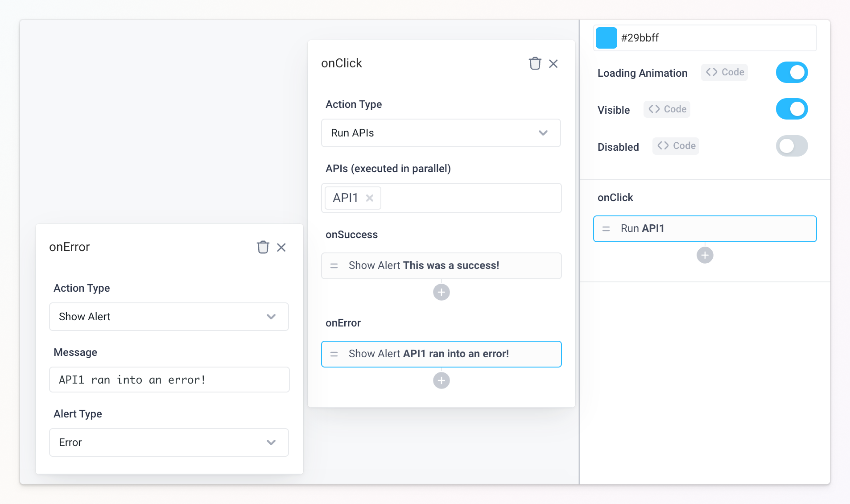The image size is (850, 504).
Task: Open Code editor for Disabled property
Action: coord(675,146)
